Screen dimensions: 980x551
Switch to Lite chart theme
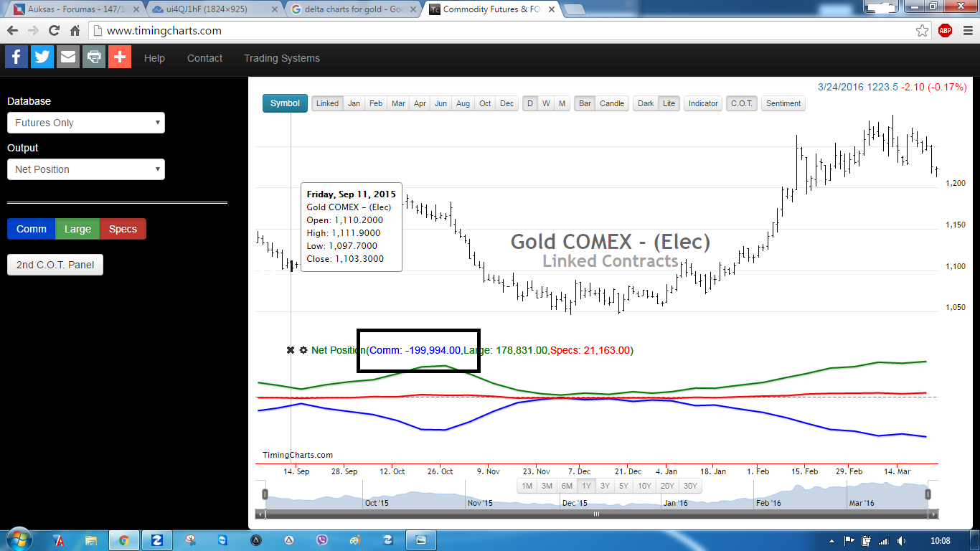(x=669, y=103)
